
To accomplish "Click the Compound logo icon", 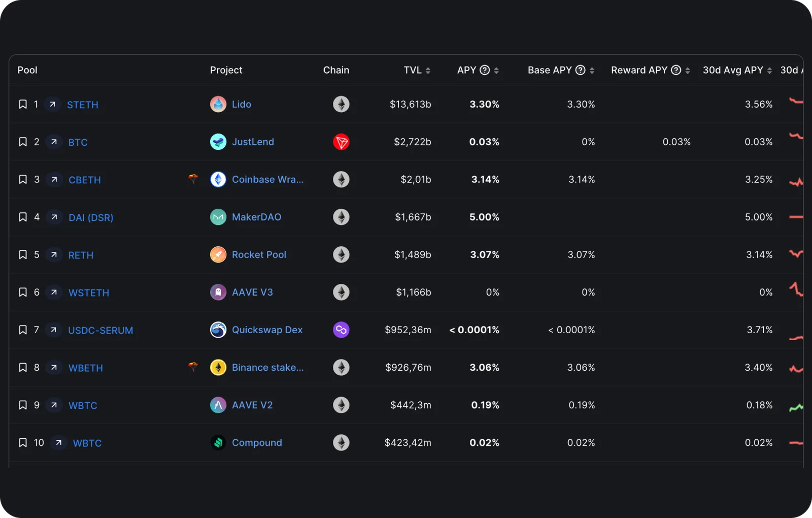I will click(x=218, y=442).
